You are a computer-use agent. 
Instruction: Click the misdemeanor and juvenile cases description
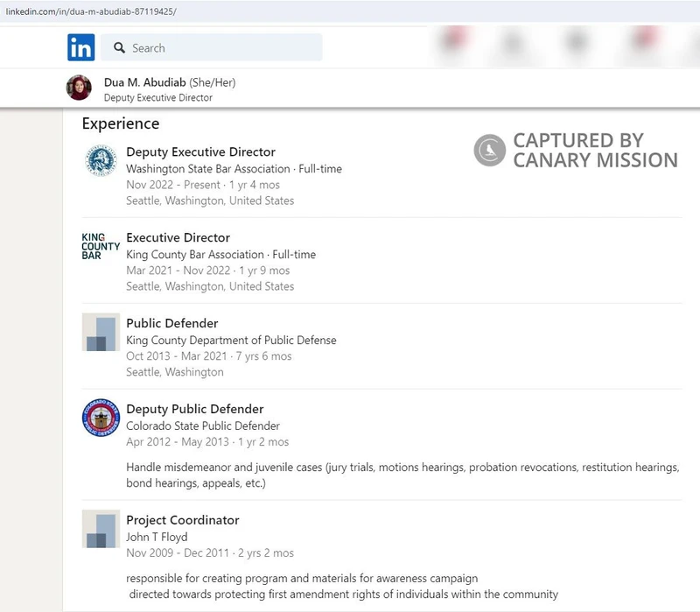[402, 475]
